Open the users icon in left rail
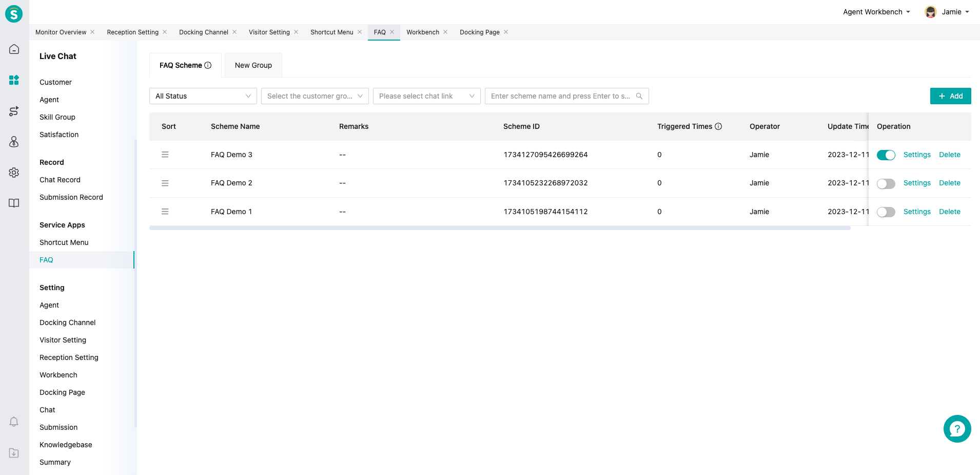The height and width of the screenshot is (475, 980). [14, 142]
